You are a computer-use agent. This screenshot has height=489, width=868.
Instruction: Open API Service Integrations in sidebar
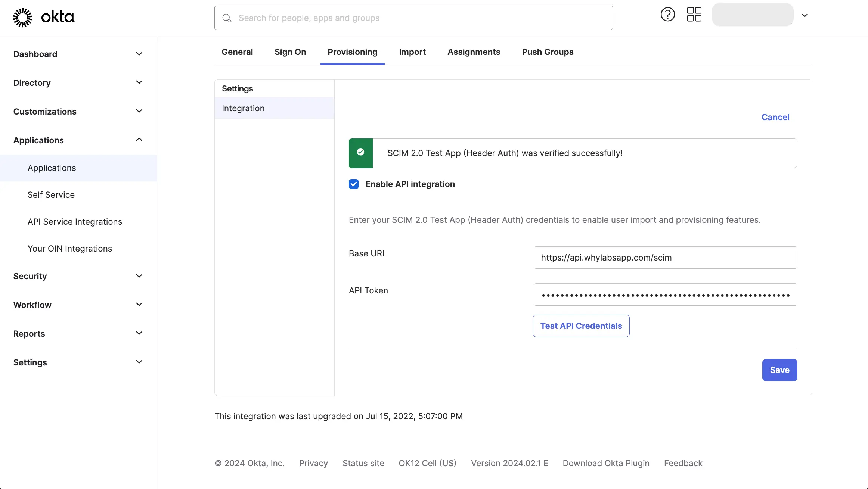point(75,221)
